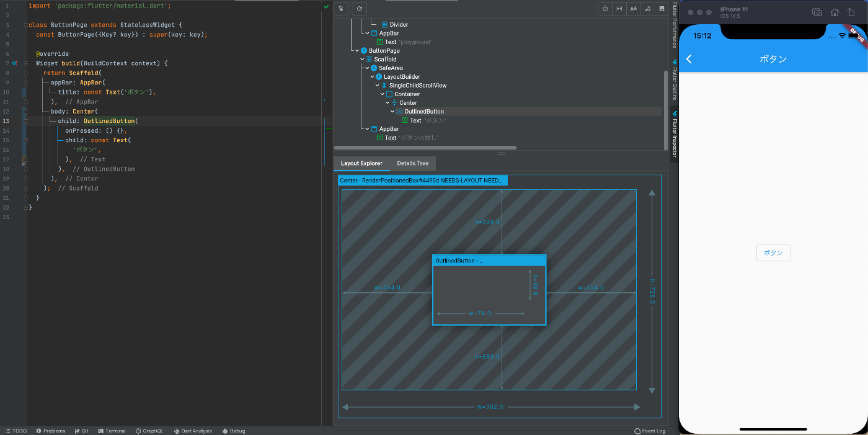Collapse the AppBar node above 'playground' text

point(366,34)
